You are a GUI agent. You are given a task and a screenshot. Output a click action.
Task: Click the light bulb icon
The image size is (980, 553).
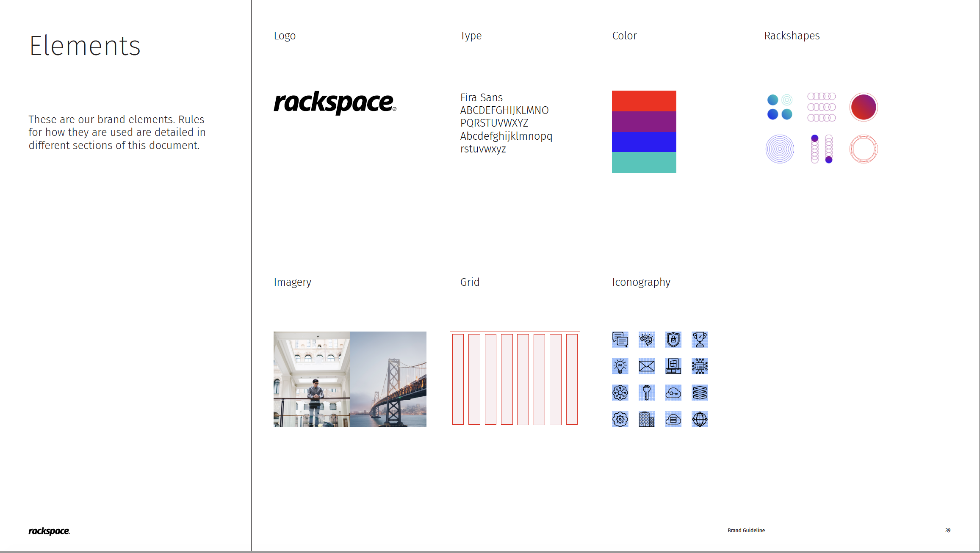click(x=620, y=366)
